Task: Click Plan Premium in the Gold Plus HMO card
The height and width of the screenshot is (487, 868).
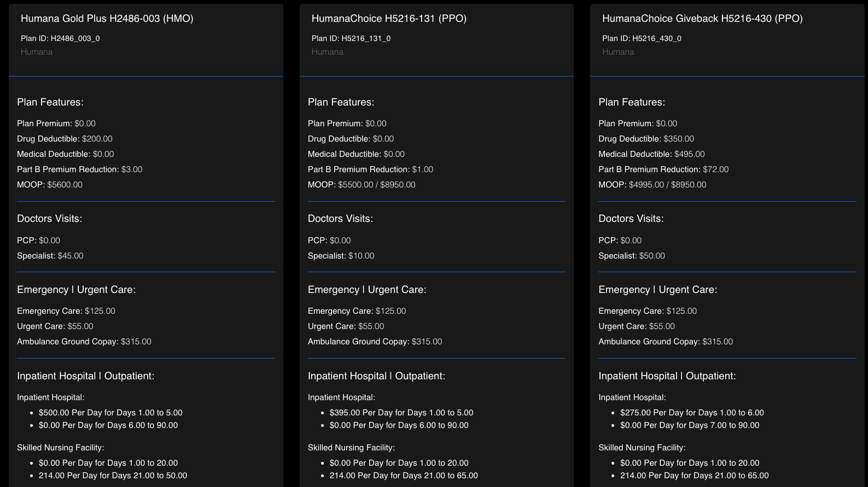Action: click(x=56, y=124)
